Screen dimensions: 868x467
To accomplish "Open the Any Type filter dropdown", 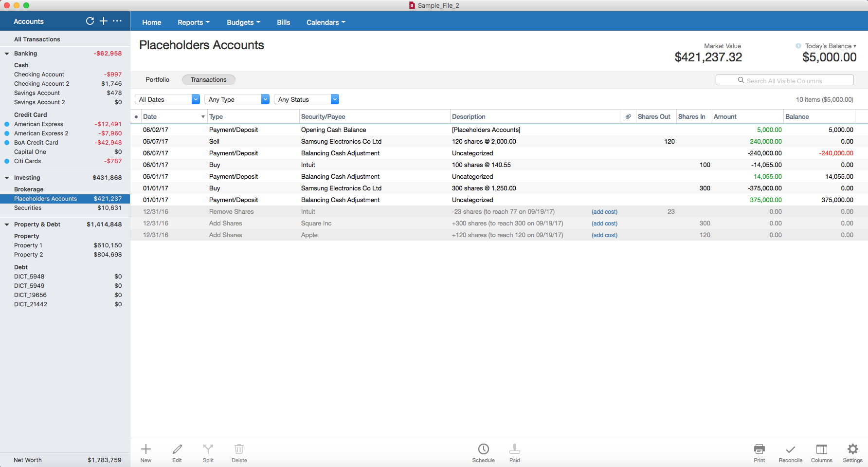I will [237, 99].
